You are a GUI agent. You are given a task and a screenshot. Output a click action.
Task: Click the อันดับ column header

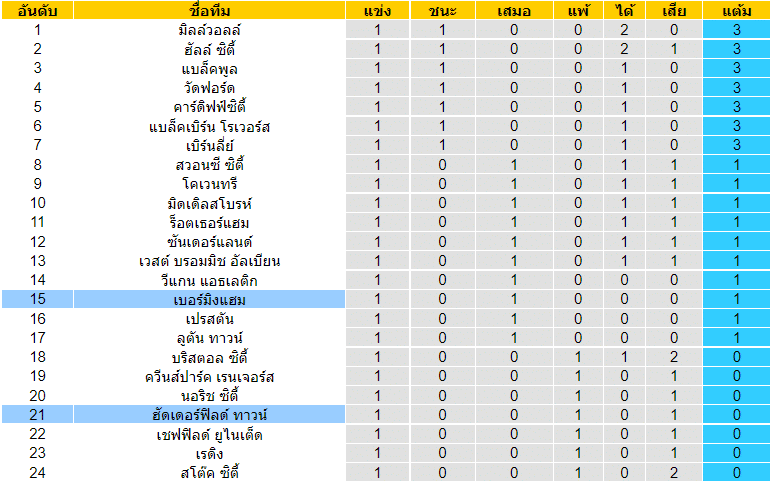tap(37, 10)
